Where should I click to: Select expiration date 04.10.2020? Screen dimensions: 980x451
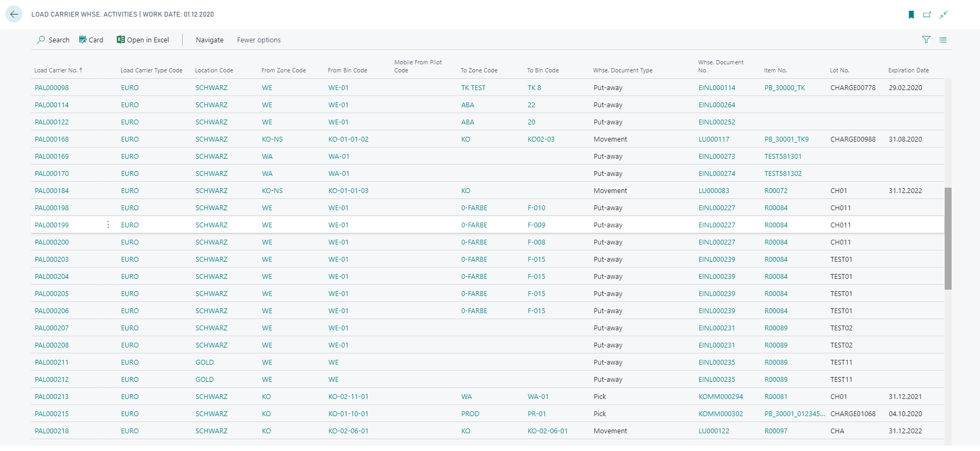pos(906,413)
